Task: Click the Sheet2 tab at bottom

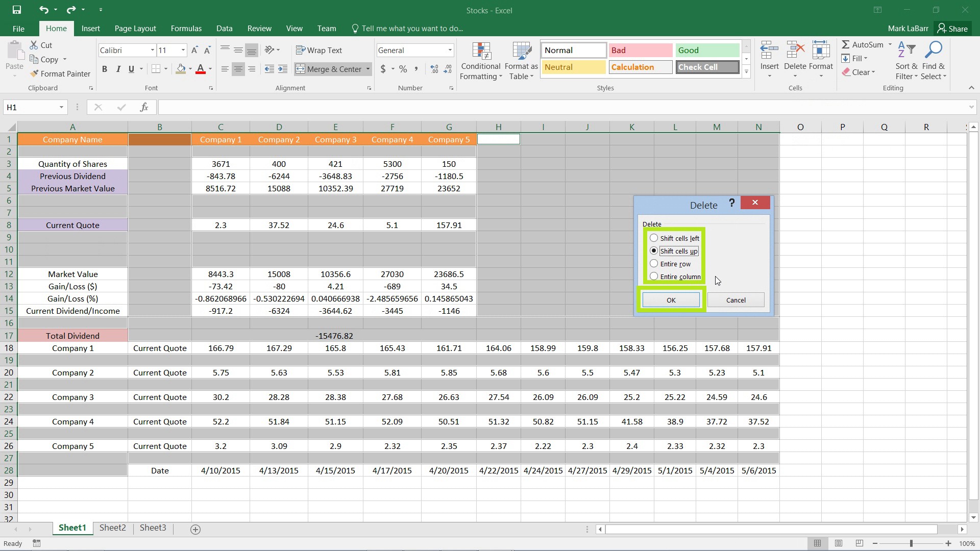Action: (112, 528)
